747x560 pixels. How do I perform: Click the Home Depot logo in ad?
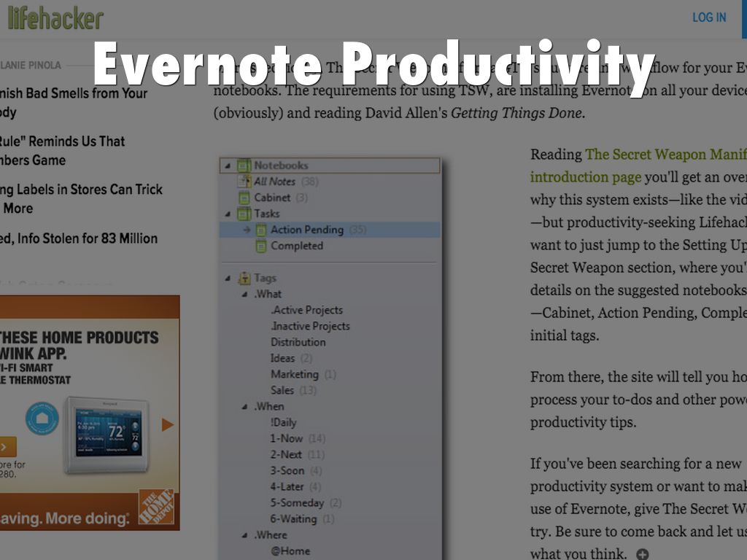coord(156,507)
